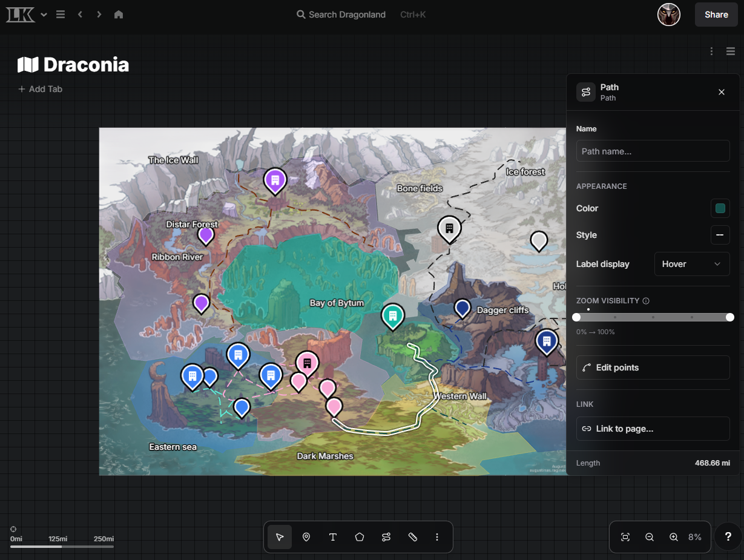Toggle the selected Bay of Bytum teal marker
Screen dimensions: 744x560
pyautogui.click(x=393, y=317)
